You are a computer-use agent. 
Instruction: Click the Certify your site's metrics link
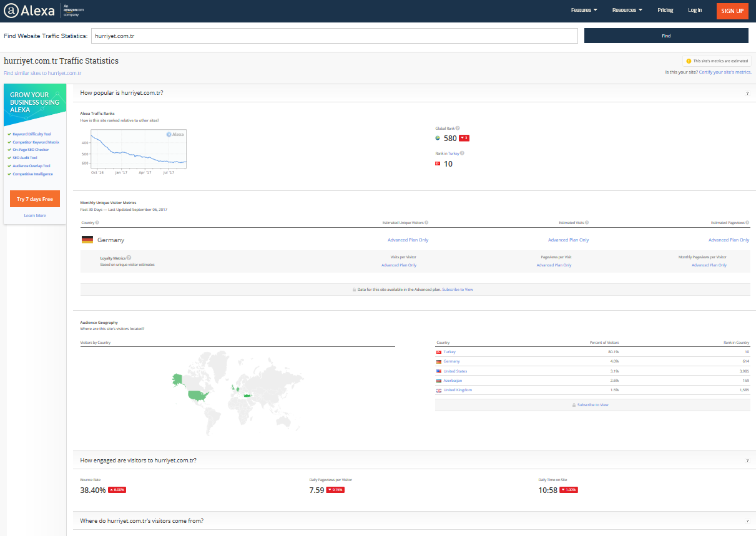pyautogui.click(x=725, y=72)
